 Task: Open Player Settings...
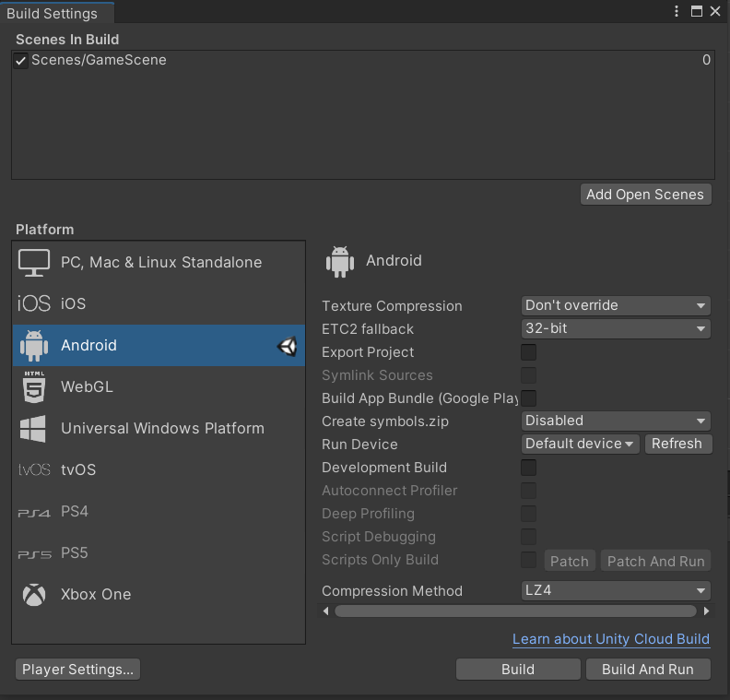(x=77, y=670)
